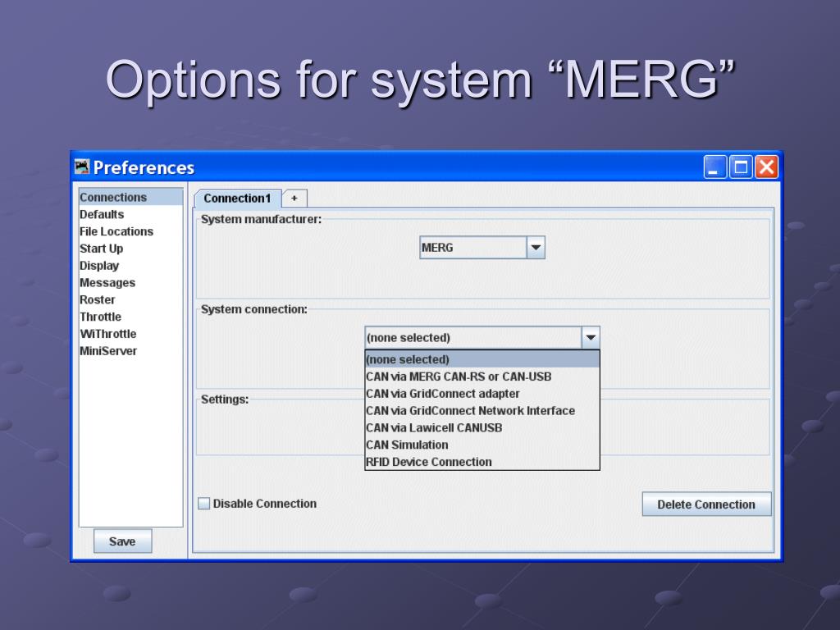Minimize the Preferences window

pyautogui.click(x=714, y=167)
